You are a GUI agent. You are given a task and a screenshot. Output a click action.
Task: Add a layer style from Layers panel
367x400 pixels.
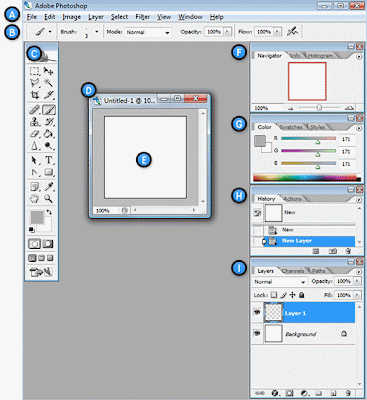(x=275, y=393)
